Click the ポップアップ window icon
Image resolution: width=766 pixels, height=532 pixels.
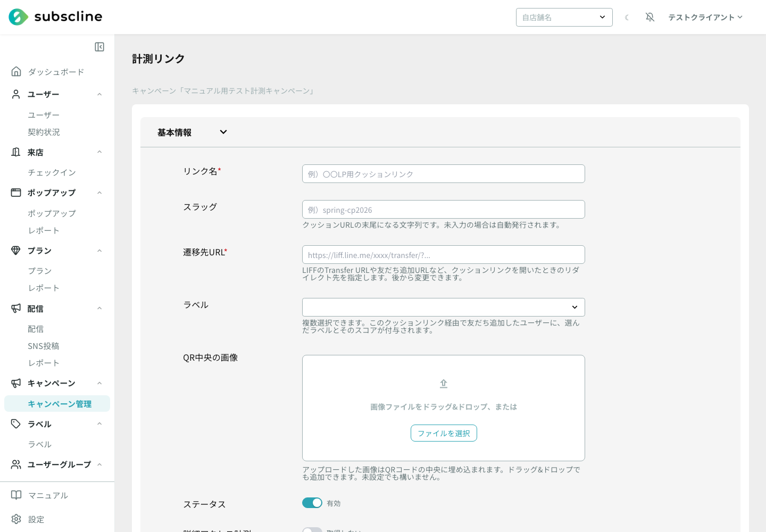16,193
